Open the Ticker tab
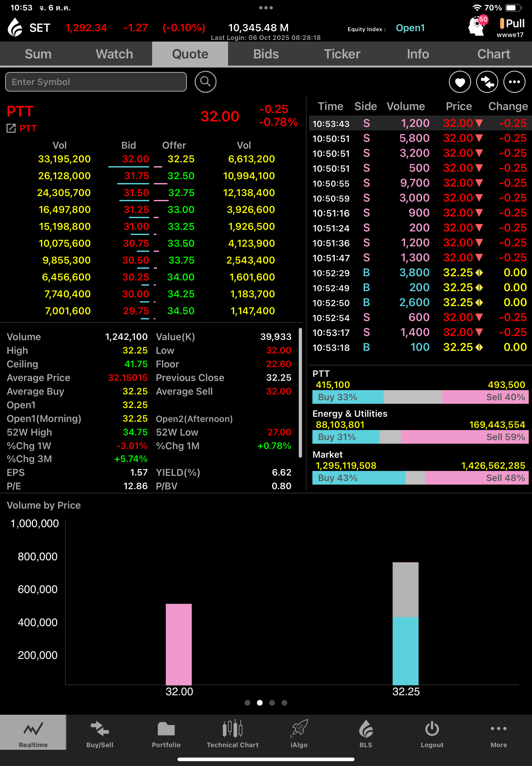 pos(342,54)
